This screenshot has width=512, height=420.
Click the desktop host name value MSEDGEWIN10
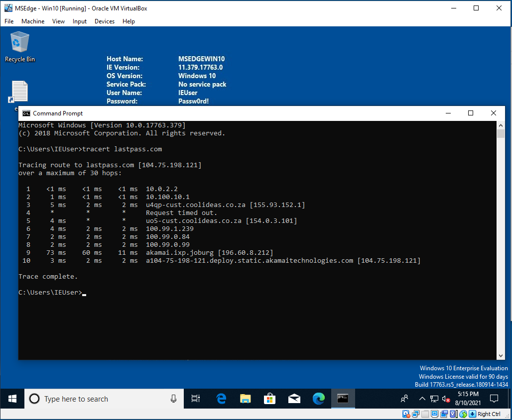pyautogui.click(x=202, y=59)
